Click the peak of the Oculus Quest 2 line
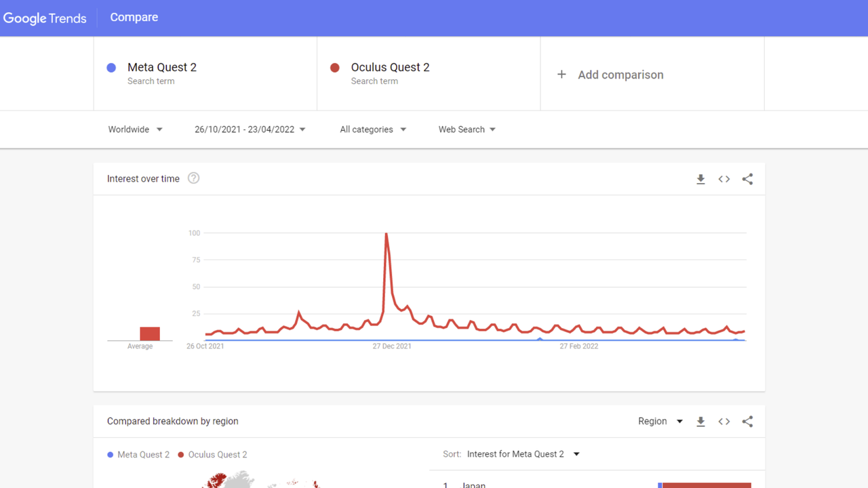 pos(387,234)
